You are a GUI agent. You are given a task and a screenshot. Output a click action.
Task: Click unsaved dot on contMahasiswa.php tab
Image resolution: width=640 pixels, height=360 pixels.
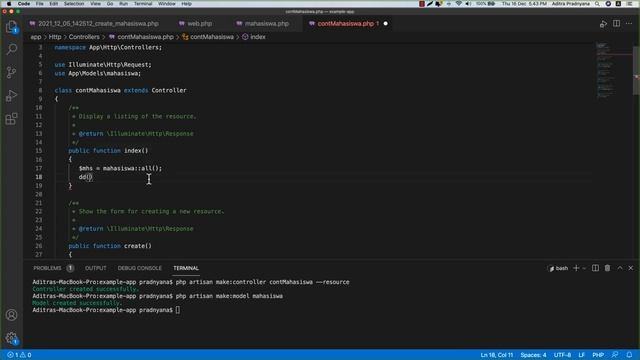tap(386, 24)
